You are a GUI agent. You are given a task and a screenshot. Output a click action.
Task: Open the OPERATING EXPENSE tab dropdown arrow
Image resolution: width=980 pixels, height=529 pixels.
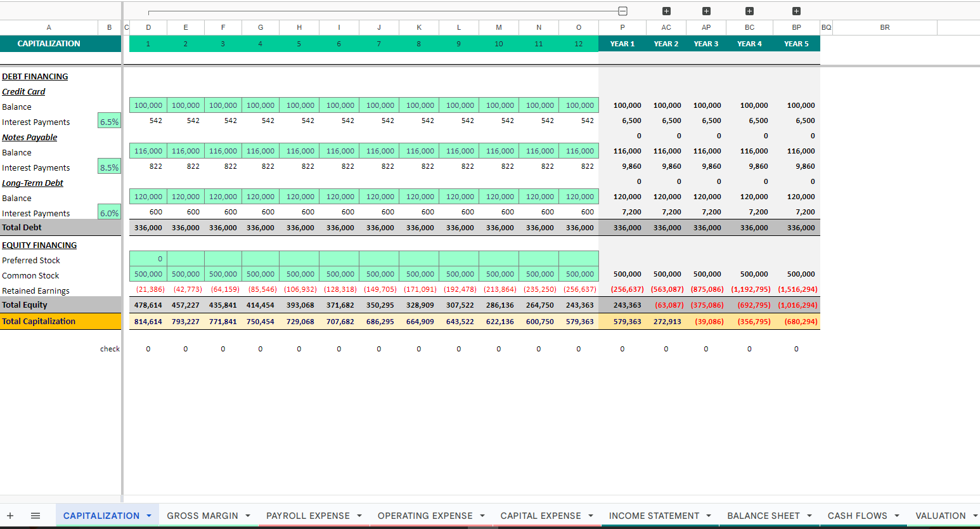482,516
